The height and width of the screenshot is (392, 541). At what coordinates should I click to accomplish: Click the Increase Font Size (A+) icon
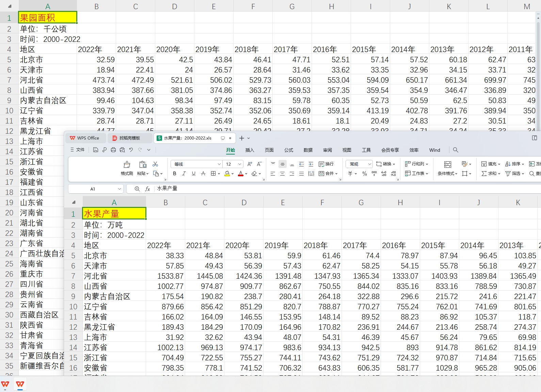click(x=250, y=164)
